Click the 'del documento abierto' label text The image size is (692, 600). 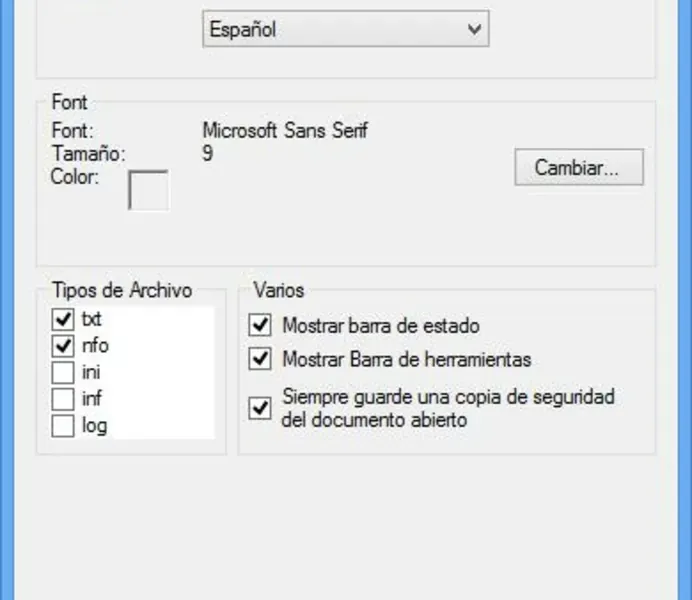[x=375, y=420]
